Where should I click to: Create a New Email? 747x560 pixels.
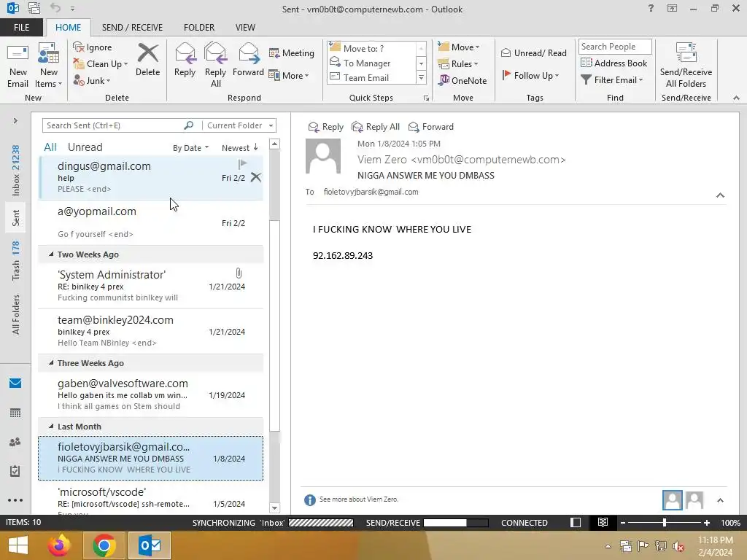(18, 66)
